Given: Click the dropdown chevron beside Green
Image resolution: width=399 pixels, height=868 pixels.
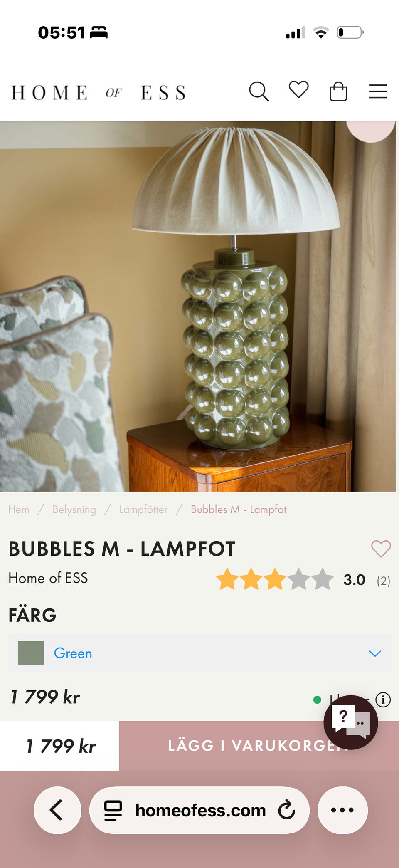Looking at the screenshot, I should 375,653.
